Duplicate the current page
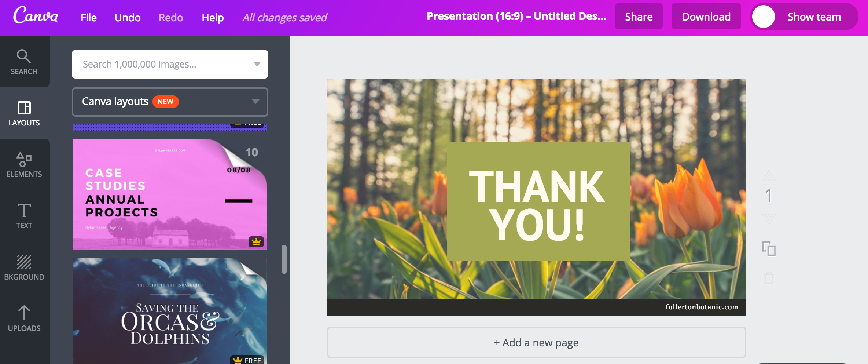Viewport: 868px width, 364px height. coord(770,250)
